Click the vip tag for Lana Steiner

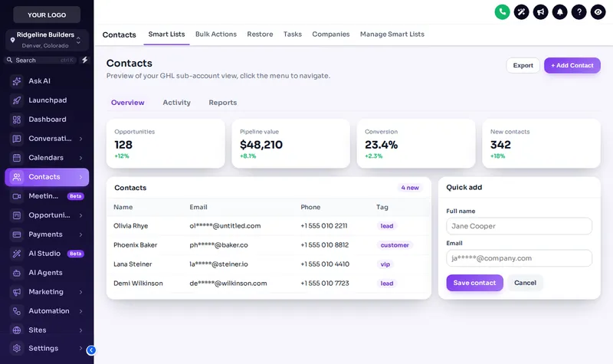pyautogui.click(x=385, y=264)
